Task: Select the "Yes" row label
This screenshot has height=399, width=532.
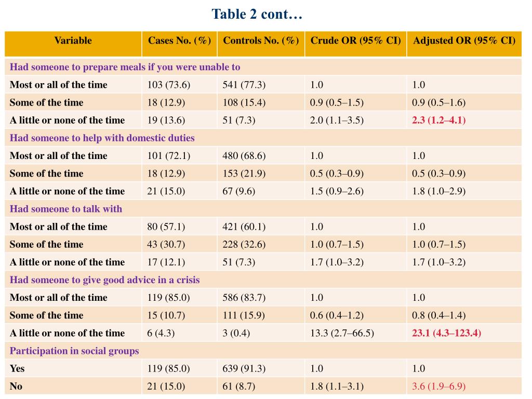Action: pyautogui.click(x=17, y=369)
